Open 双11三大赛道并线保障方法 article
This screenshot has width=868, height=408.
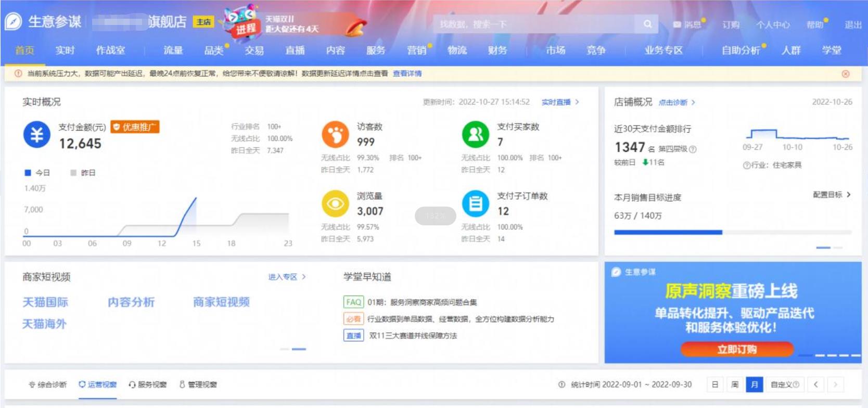[413, 336]
